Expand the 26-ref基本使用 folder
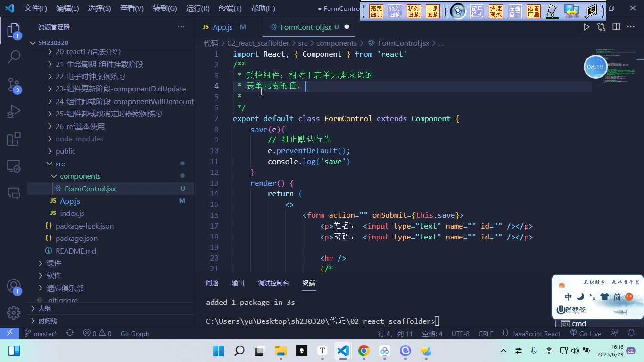This screenshot has height=362, width=644. tap(50, 126)
